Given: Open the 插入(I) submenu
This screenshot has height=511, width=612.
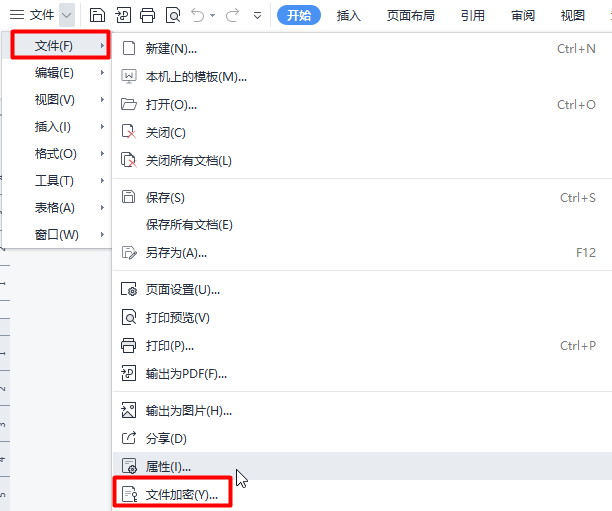Looking at the screenshot, I should pyautogui.click(x=57, y=126).
